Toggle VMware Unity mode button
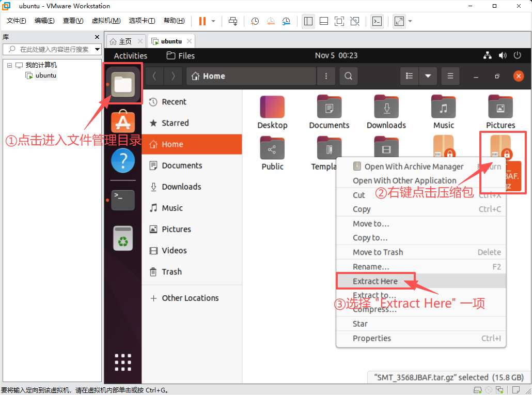This screenshot has height=395, width=532. 355,21
